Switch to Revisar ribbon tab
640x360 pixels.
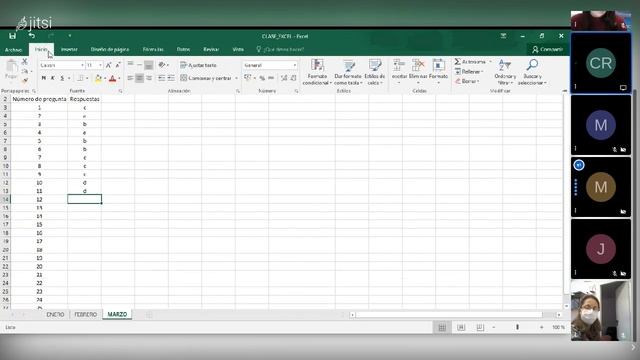click(211, 49)
